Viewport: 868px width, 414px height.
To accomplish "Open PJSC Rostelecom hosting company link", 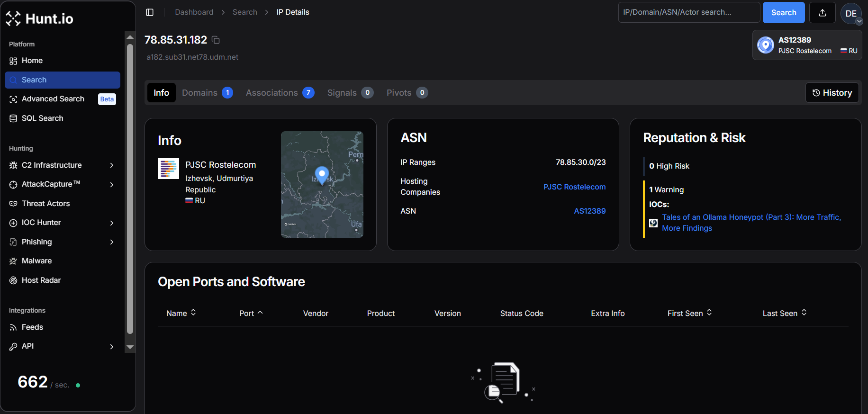I will (x=574, y=187).
